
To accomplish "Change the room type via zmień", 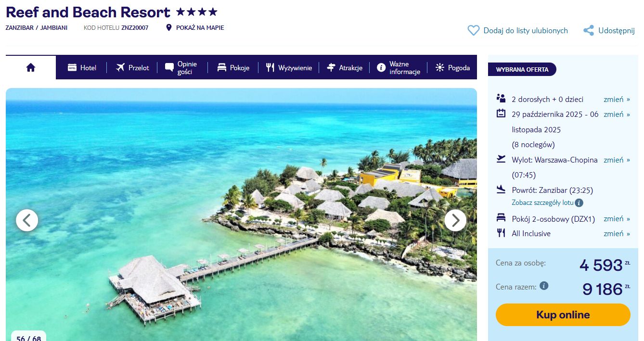I will pos(617,218).
